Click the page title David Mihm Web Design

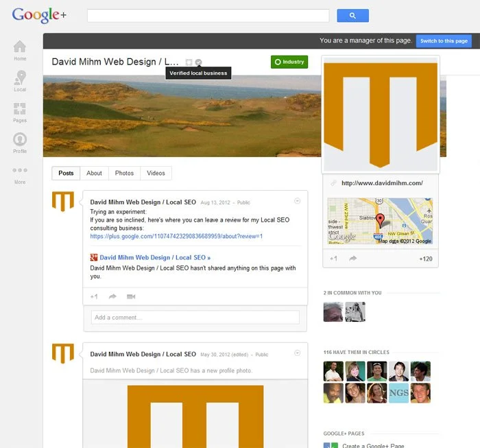pyautogui.click(x=115, y=62)
